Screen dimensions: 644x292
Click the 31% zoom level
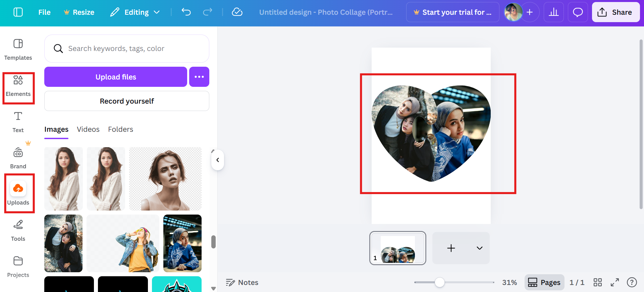coord(509,283)
